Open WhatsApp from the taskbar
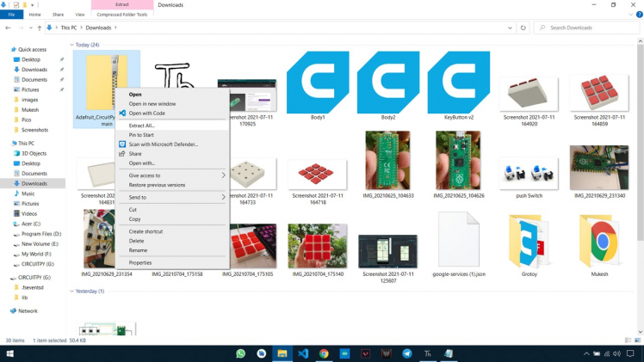The width and height of the screenshot is (644, 362). pyautogui.click(x=241, y=353)
